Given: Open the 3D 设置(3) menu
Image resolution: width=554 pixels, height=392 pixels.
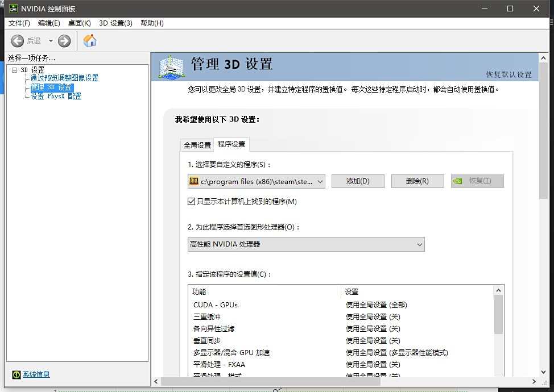Looking at the screenshot, I should (x=115, y=23).
